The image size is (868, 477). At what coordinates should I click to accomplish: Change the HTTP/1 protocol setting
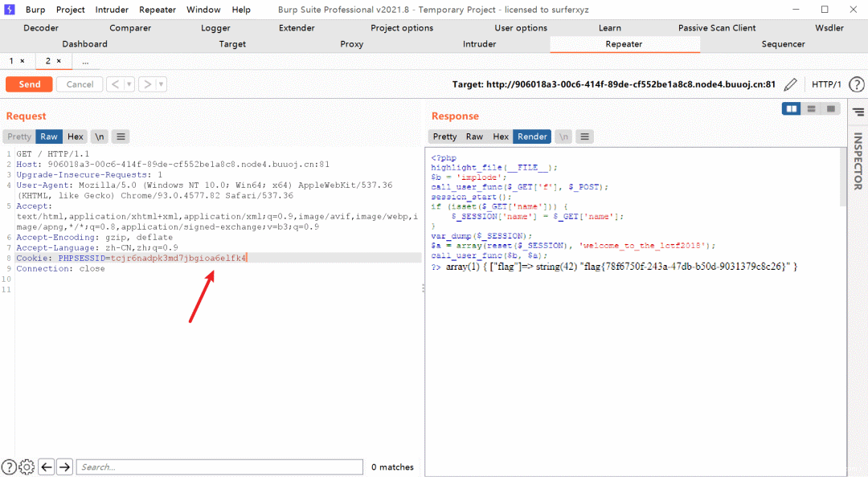pyautogui.click(x=826, y=84)
